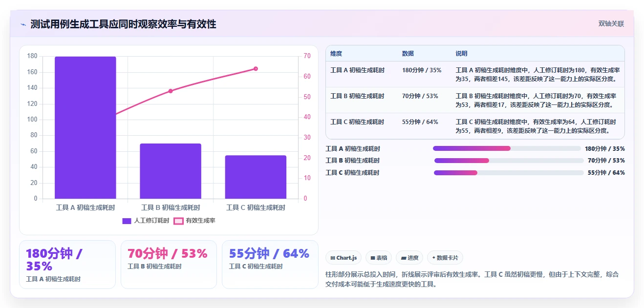Click left axis value 180
Viewport: 644px width, 308px height.
(x=32, y=56)
